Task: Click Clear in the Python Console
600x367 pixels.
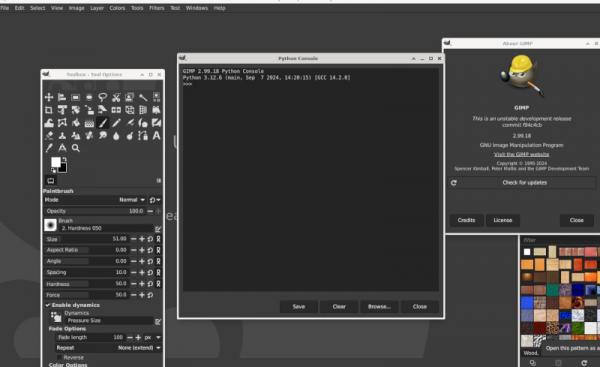Action: 339,307
